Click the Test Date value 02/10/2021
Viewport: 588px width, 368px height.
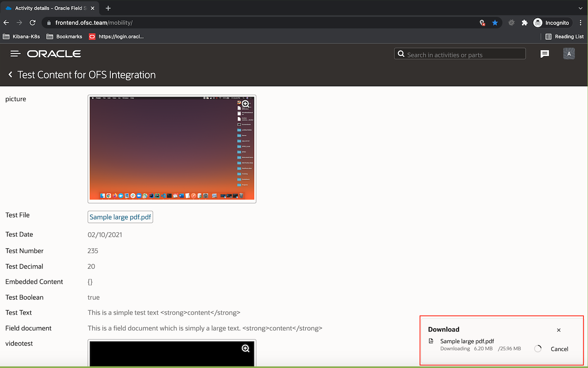105,235
